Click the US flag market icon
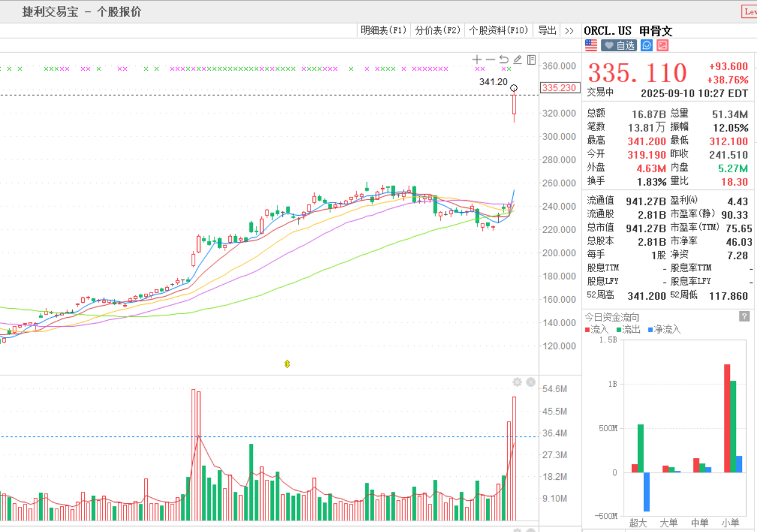 coord(591,45)
